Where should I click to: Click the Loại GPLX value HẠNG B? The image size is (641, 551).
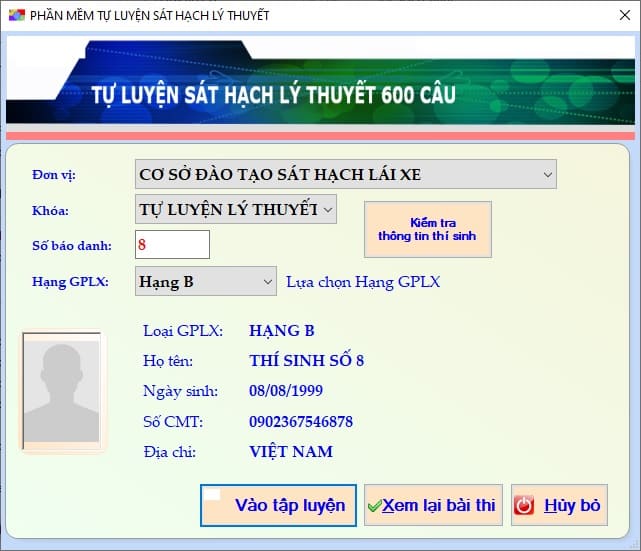(x=282, y=331)
